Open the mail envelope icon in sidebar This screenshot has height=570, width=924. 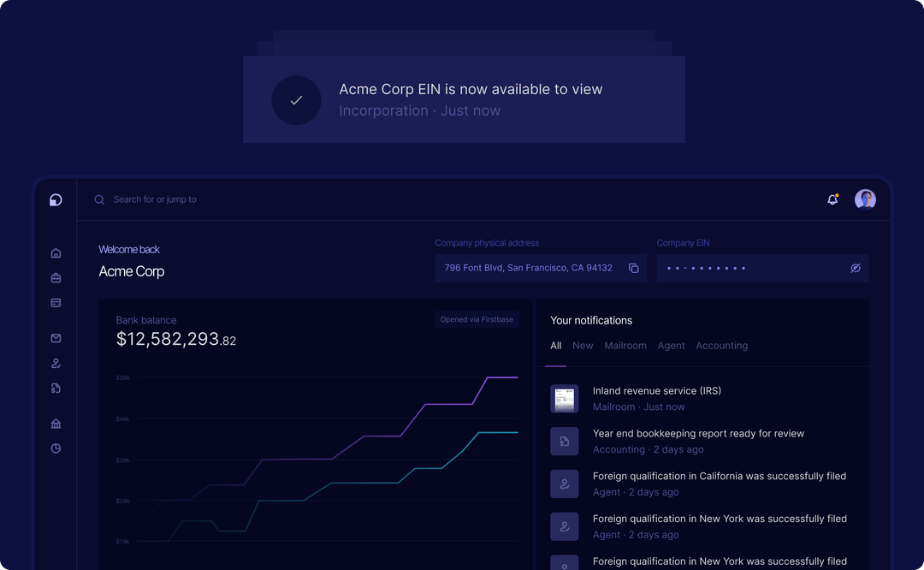click(x=56, y=337)
